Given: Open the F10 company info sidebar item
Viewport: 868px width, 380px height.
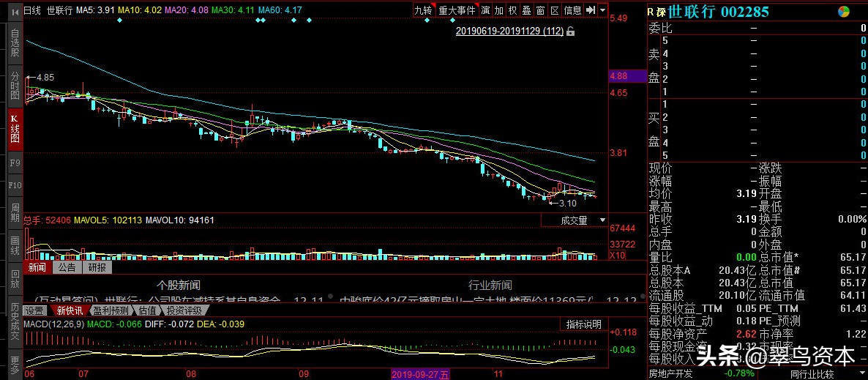Looking at the screenshot, I should pyautogui.click(x=15, y=185).
